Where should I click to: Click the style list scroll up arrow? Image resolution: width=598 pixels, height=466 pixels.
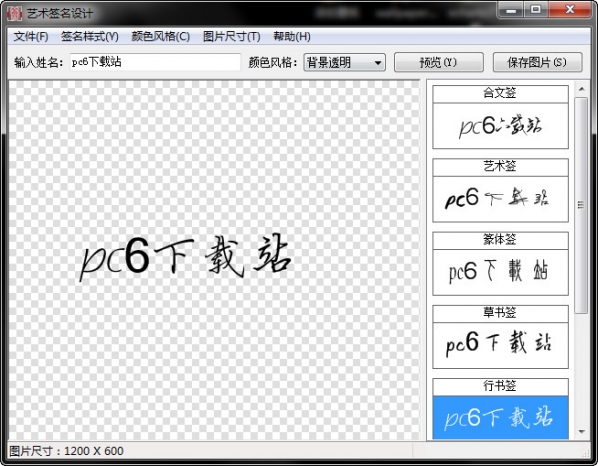[582, 89]
